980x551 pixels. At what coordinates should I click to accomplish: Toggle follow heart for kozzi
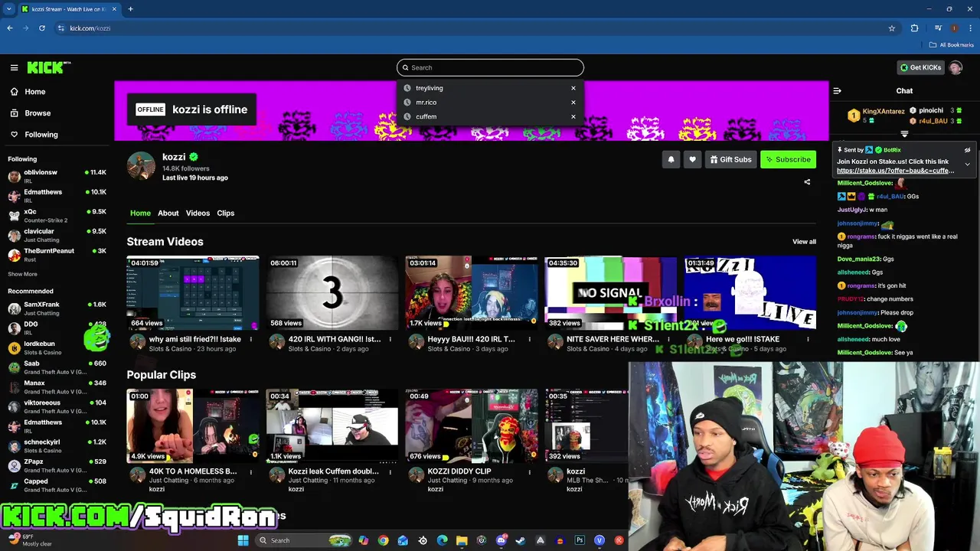[692, 159]
